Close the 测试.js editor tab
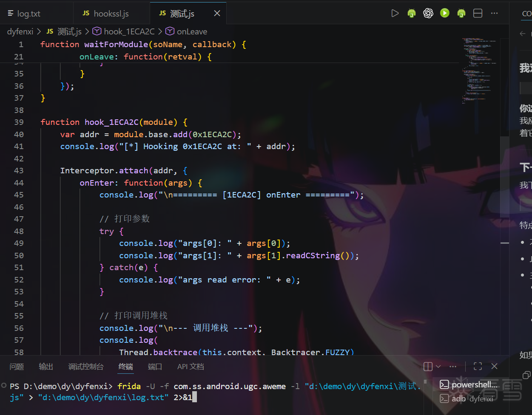 click(217, 14)
